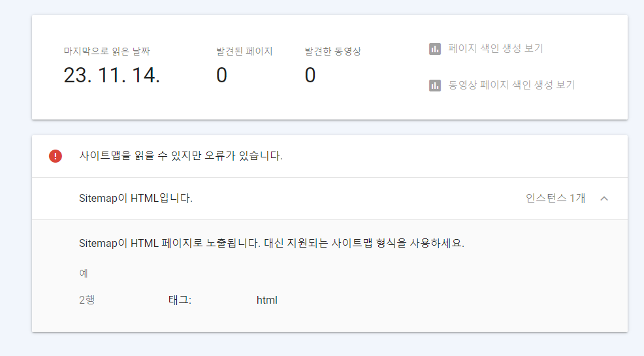Click the 사이트맵을 읽을 수 있지만 오류가 있습니다 message
Screen dimensions: 644x356
[180, 156]
